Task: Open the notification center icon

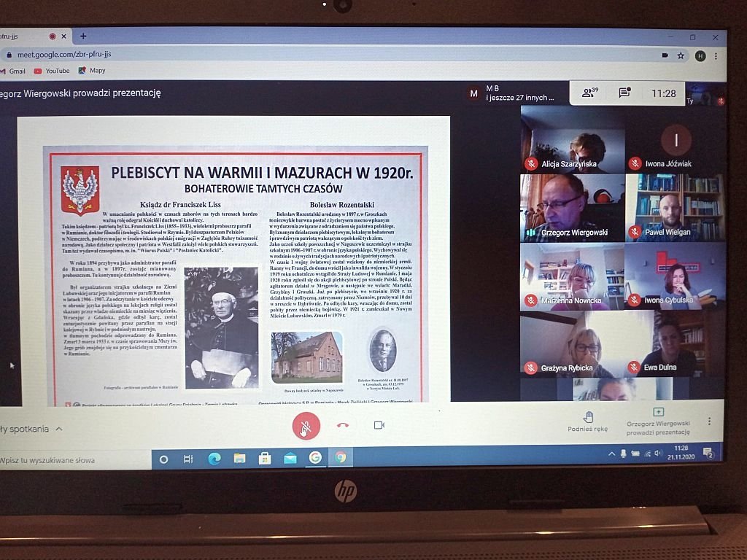Action: [708, 452]
